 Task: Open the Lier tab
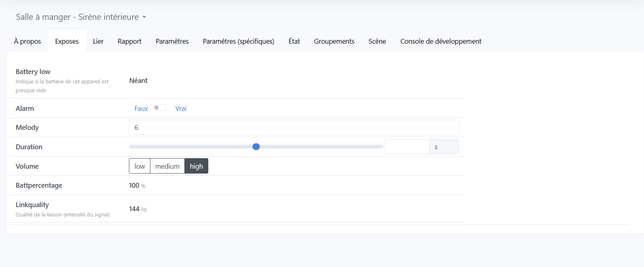click(x=98, y=41)
